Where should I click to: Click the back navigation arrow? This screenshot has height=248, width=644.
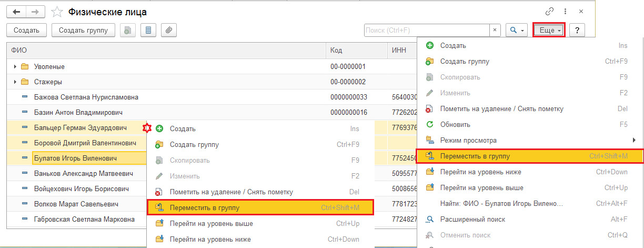pyautogui.click(x=16, y=11)
